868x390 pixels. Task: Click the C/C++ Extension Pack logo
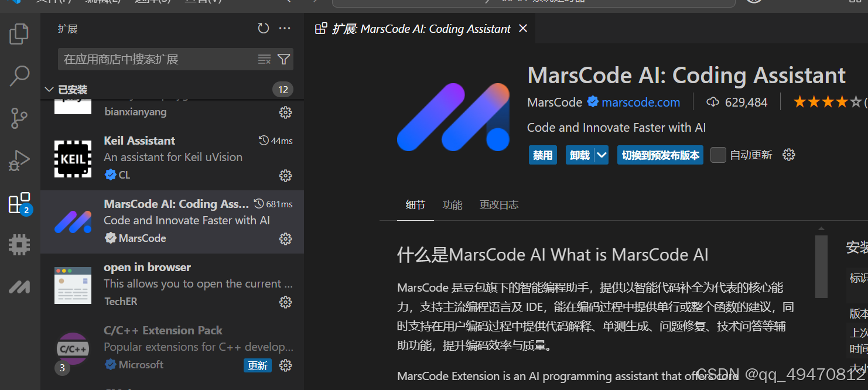pyautogui.click(x=73, y=349)
